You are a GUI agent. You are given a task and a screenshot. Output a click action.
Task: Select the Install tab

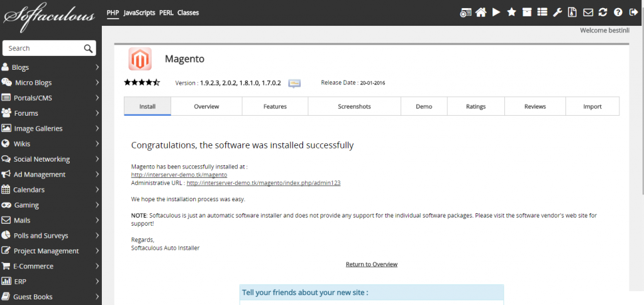[x=147, y=106]
